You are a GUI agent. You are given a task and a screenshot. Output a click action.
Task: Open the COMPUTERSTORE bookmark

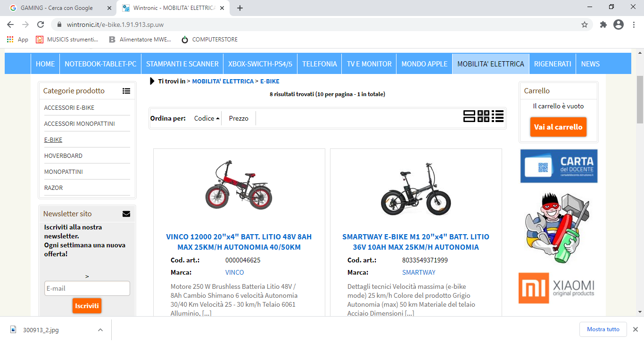pyautogui.click(x=210, y=40)
